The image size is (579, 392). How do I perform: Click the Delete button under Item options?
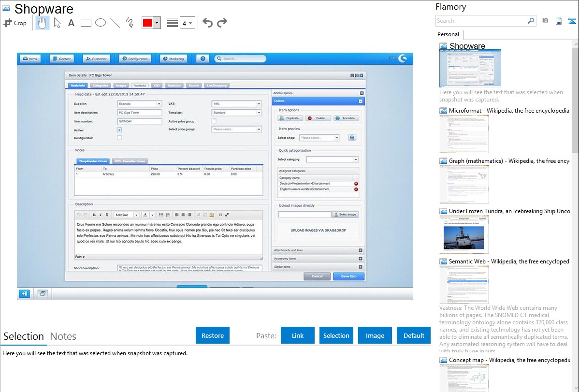[x=318, y=118]
